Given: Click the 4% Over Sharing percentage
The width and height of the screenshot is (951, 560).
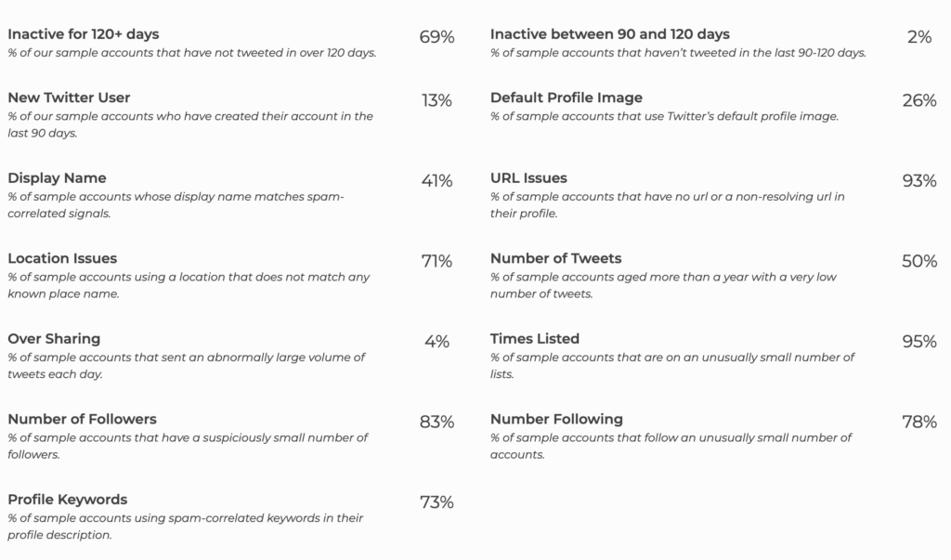Looking at the screenshot, I should point(436,342).
